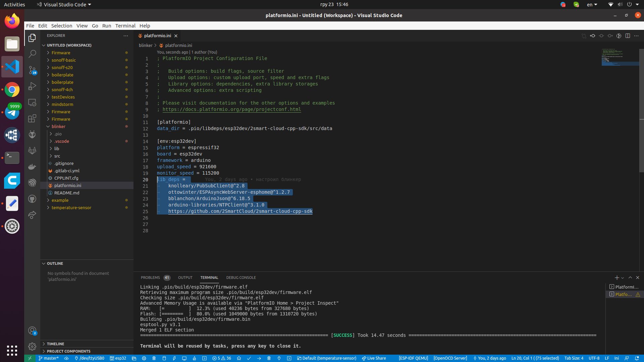Screen dimensions: 644x362
Task: Open docs.platformio.org projectconf link
Action: 232,110
